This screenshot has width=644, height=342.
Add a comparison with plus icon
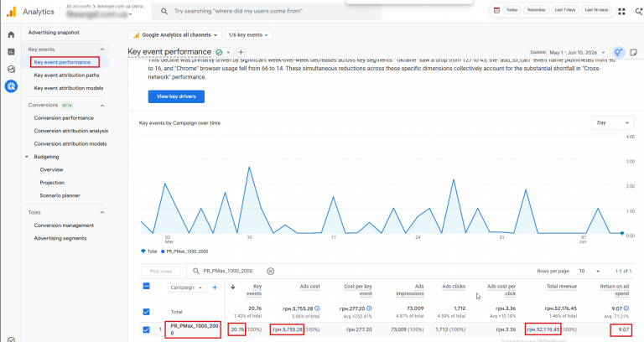[x=241, y=52]
